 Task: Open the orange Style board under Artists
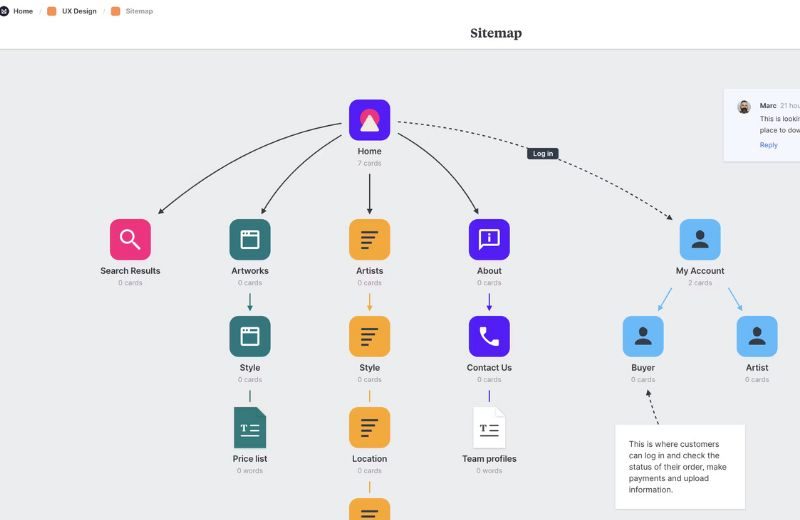(369, 336)
